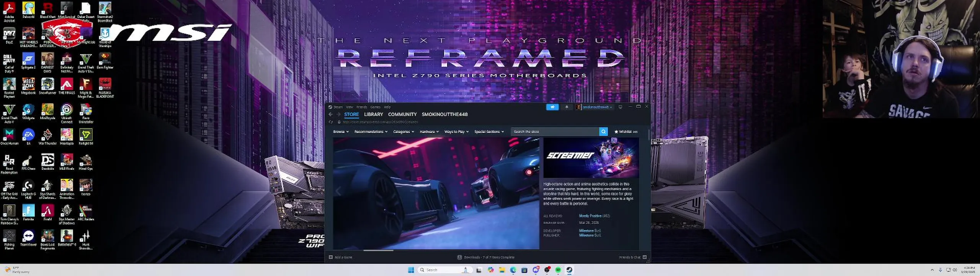This screenshot has height=276, width=980.
Task: Switch to the COMMUNITY tab
Action: [x=402, y=114]
